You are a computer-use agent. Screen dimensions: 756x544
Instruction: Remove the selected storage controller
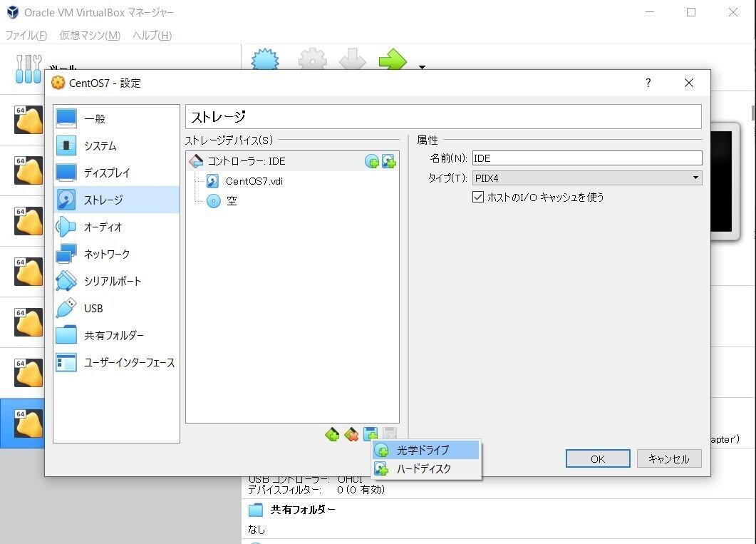(351, 434)
